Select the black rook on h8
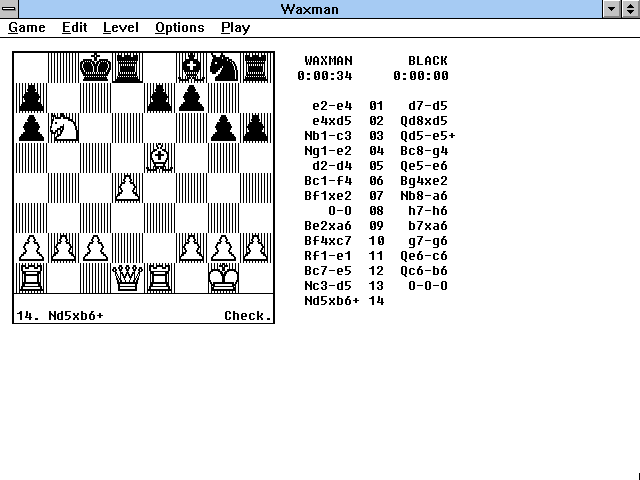 point(256,67)
